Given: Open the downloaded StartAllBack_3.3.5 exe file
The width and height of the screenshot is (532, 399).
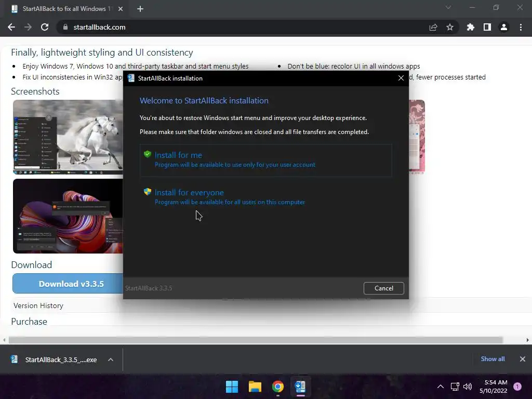Looking at the screenshot, I should tap(54, 360).
